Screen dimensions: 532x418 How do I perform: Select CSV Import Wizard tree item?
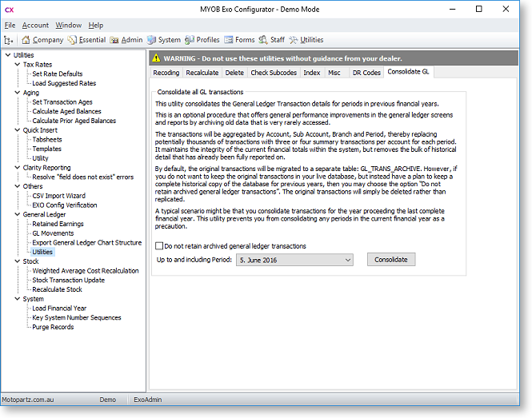(58, 196)
